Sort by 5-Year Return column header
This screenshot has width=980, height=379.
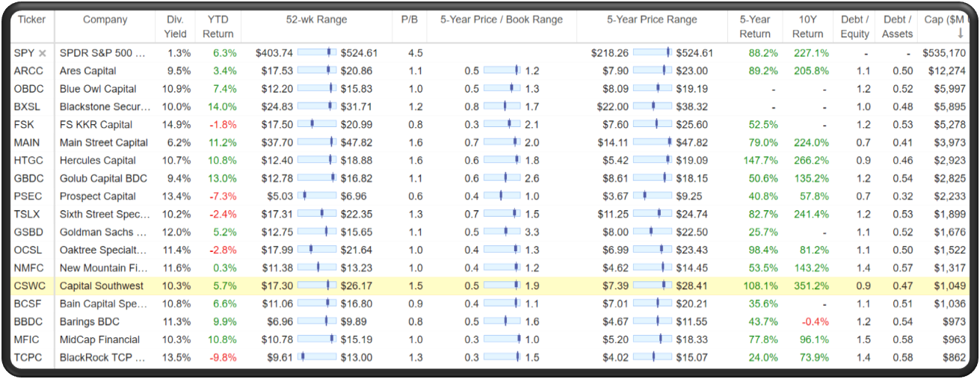[755, 26]
